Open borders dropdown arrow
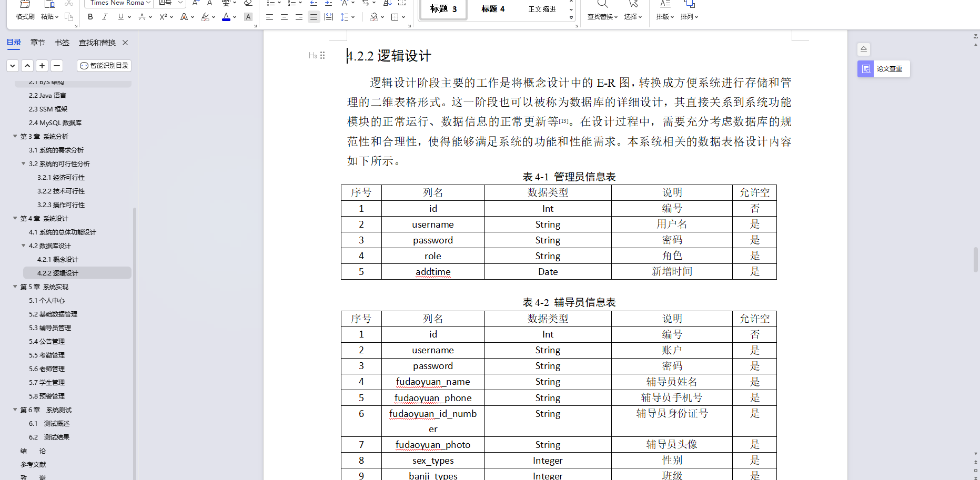The width and height of the screenshot is (980, 480). pyautogui.click(x=403, y=17)
